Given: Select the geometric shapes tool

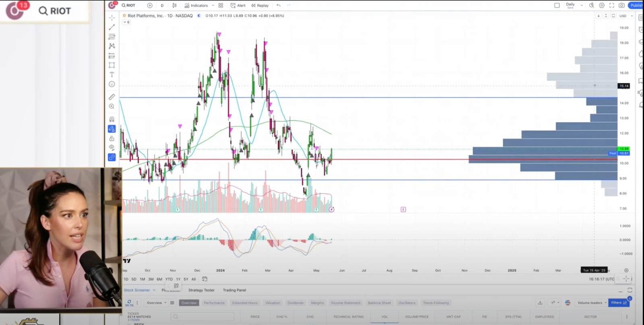Looking at the screenshot, I should tap(112, 65).
